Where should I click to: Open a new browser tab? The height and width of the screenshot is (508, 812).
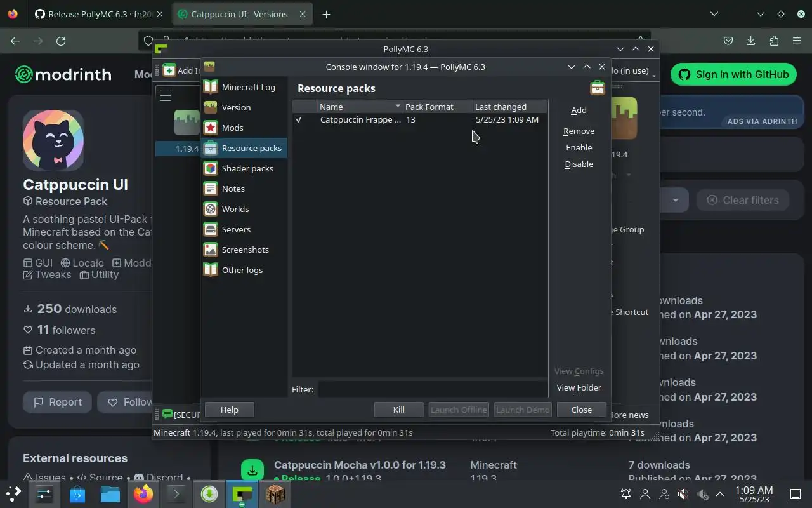click(326, 14)
